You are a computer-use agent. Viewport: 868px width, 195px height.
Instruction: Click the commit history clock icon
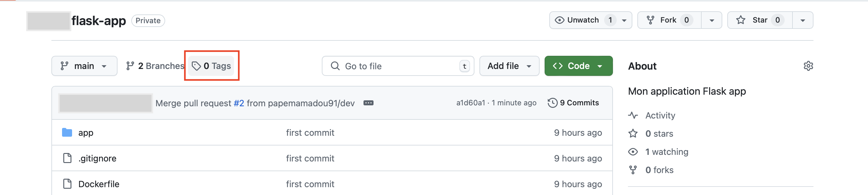pos(552,103)
